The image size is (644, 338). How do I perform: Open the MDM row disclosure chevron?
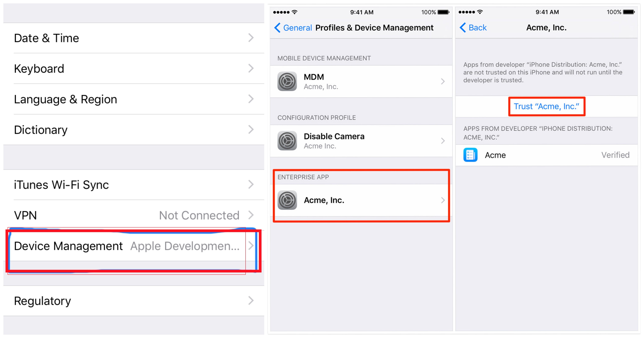click(x=443, y=81)
